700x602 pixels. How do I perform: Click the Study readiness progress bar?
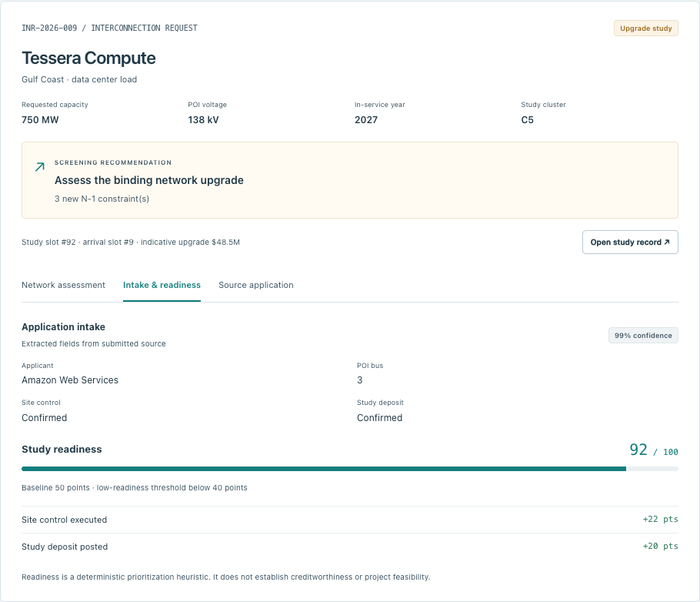click(350, 469)
